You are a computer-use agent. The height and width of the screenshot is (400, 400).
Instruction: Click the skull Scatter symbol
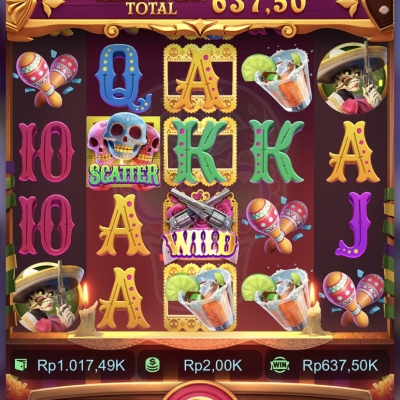point(123,152)
